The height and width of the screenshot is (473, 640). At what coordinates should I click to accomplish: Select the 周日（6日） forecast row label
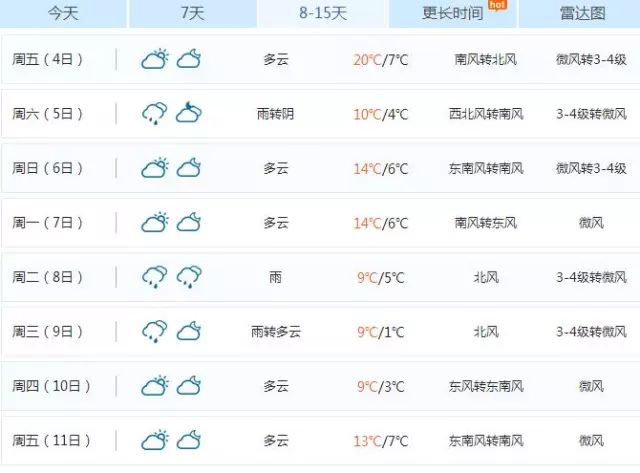[47, 168]
